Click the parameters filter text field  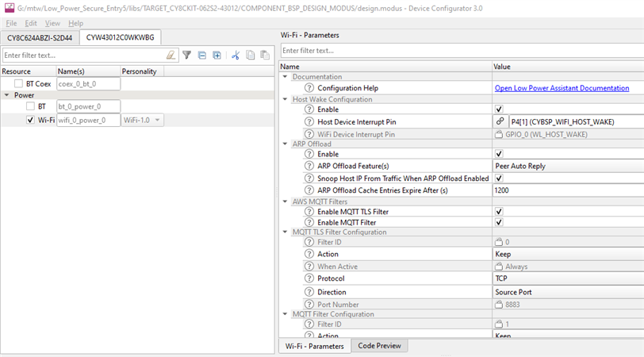[460, 51]
